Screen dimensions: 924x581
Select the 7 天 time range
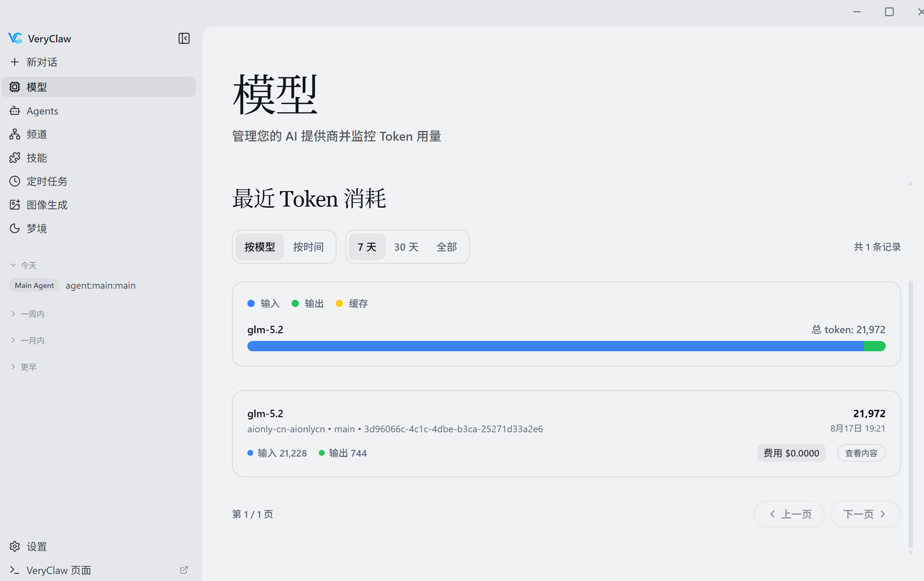pos(367,247)
